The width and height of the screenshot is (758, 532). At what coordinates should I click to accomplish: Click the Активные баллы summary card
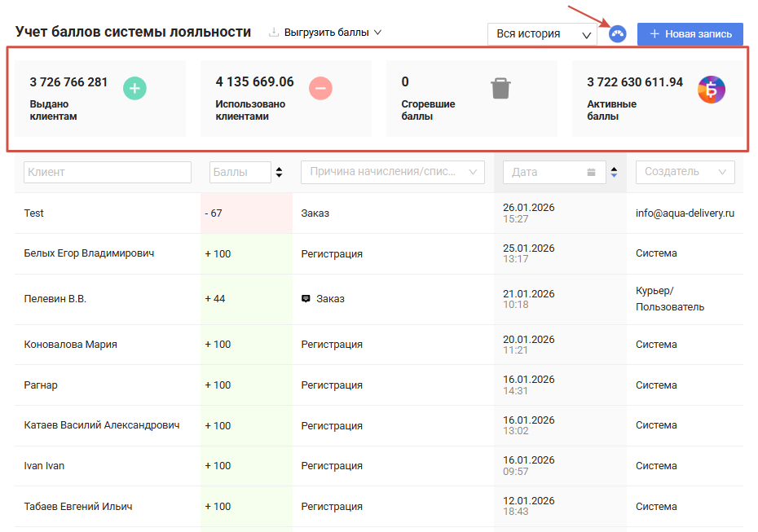[657, 98]
